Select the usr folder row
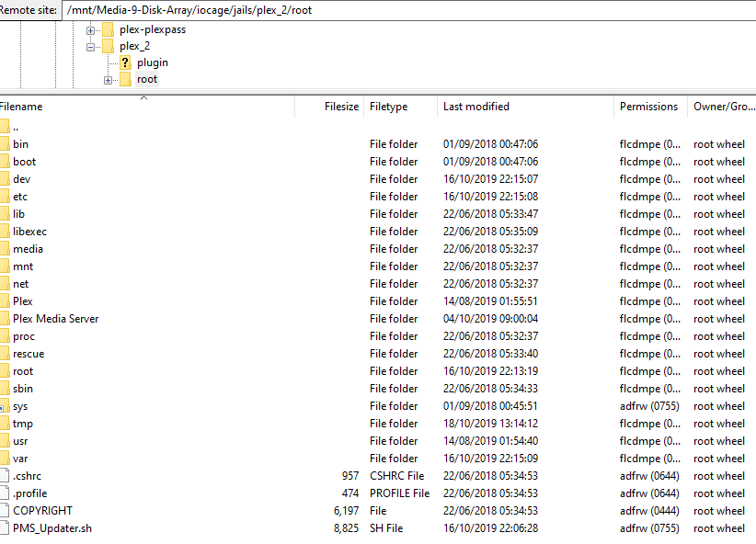This screenshot has height=544, width=756. pos(378,441)
